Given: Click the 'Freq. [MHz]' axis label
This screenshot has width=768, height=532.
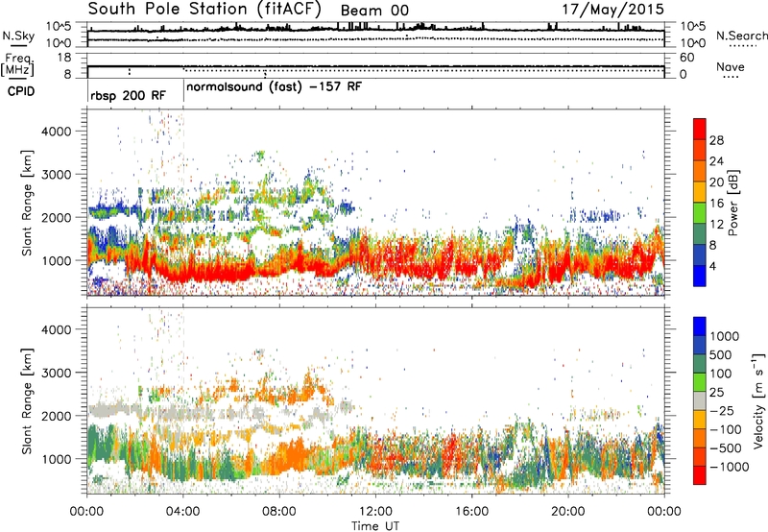Looking at the screenshot, I should coord(17,64).
